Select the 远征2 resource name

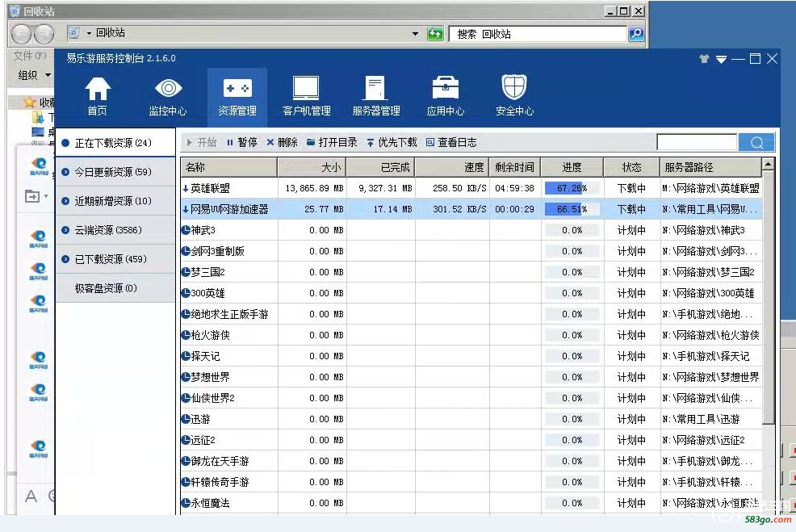203,440
